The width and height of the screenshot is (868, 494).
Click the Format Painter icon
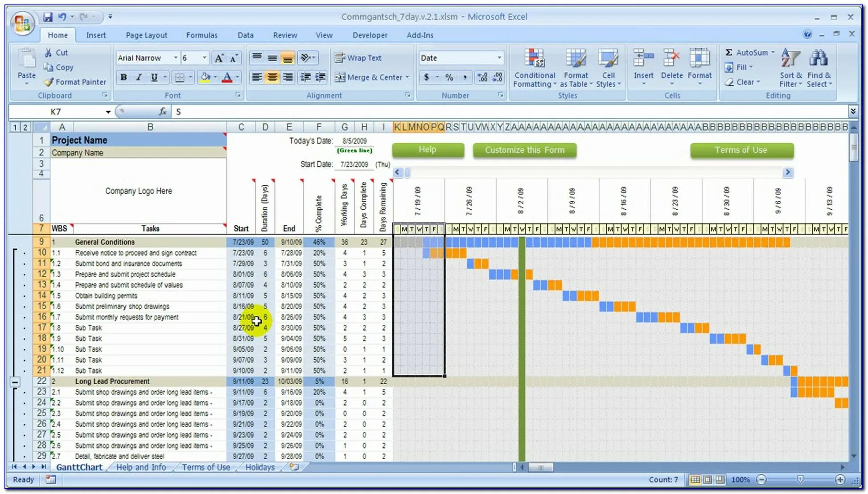click(x=49, y=82)
